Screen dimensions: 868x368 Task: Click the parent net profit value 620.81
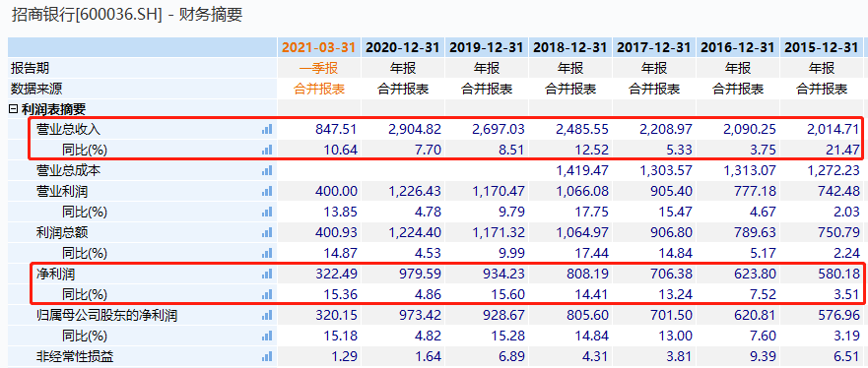point(755,316)
